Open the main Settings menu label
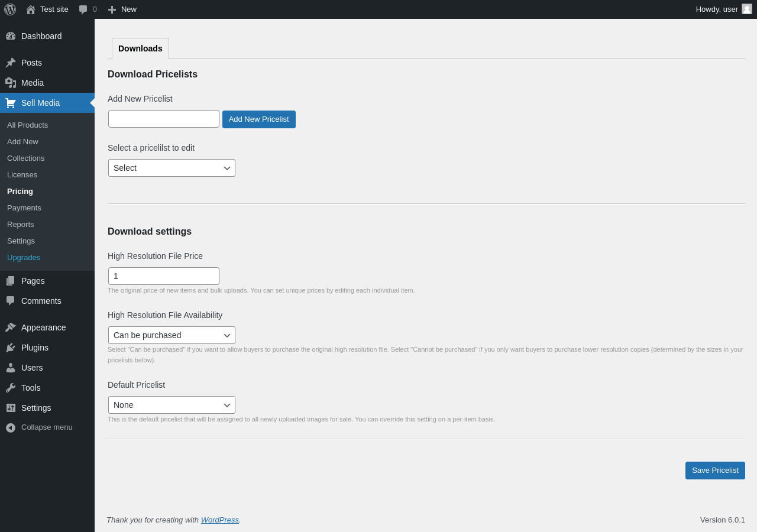This screenshot has width=757, height=532. coord(36,408)
